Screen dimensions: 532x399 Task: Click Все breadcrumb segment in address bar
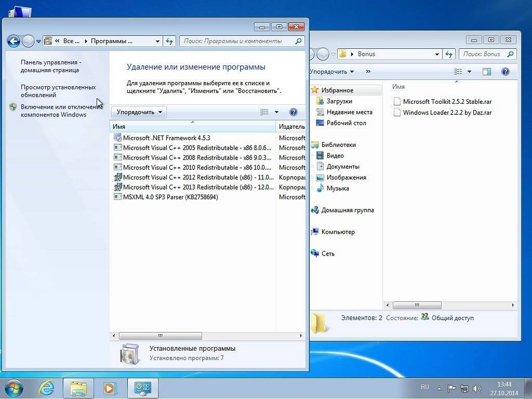pos(71,41)
